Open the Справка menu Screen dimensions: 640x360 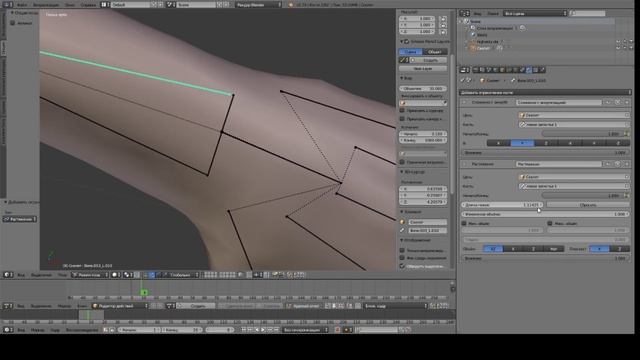coord(89,4)
